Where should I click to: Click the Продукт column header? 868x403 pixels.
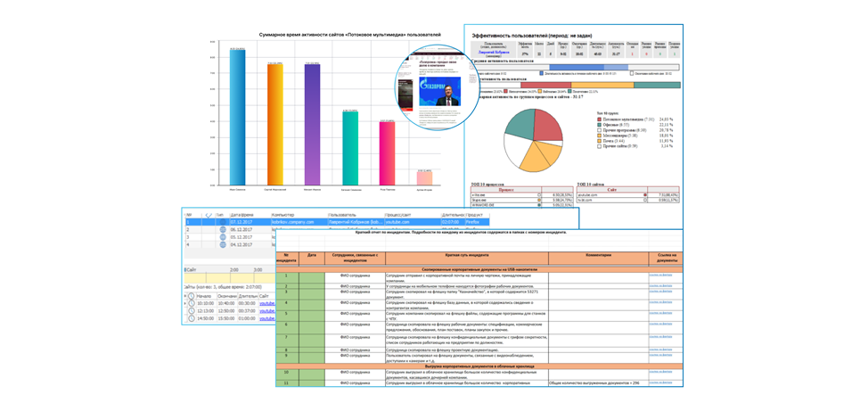point(476,215)
